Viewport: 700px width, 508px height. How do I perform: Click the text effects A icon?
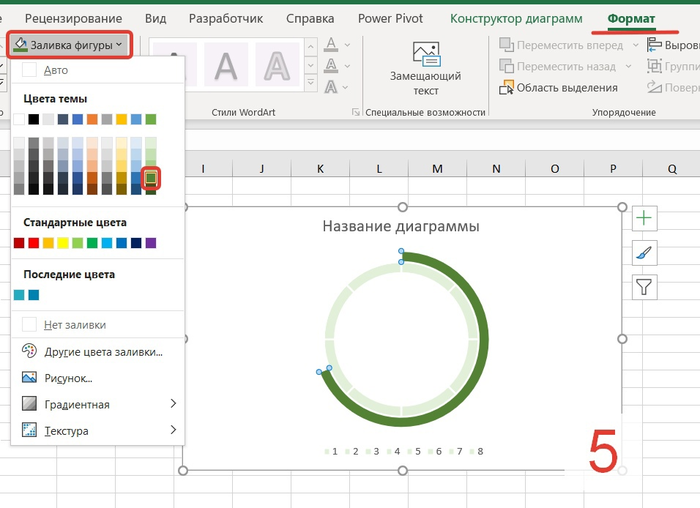pyautogui.click(x=331, y=87)
